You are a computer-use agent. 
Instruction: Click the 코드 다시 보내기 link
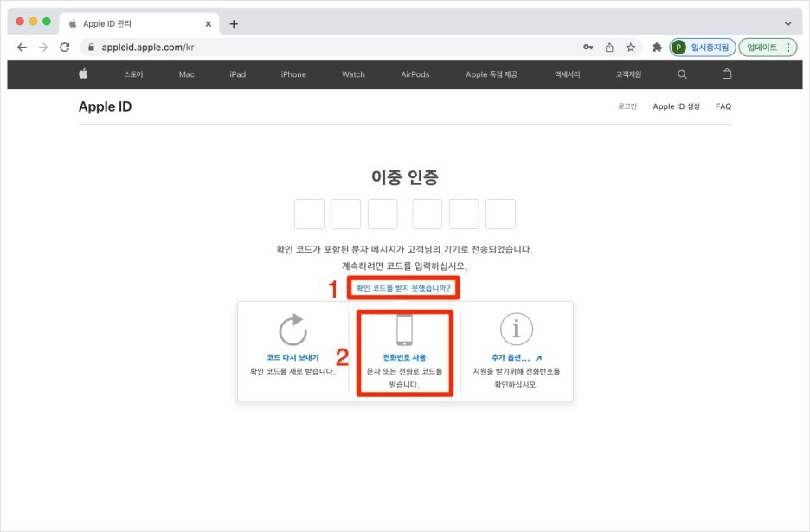(292, 357)
